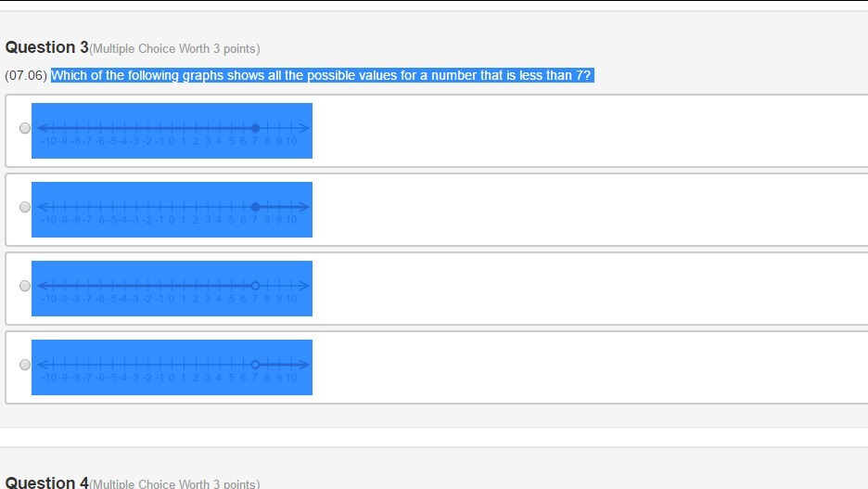Click the open circle at 7 on fourth graph
868x489 pixels.
click(x=255, y=365)
